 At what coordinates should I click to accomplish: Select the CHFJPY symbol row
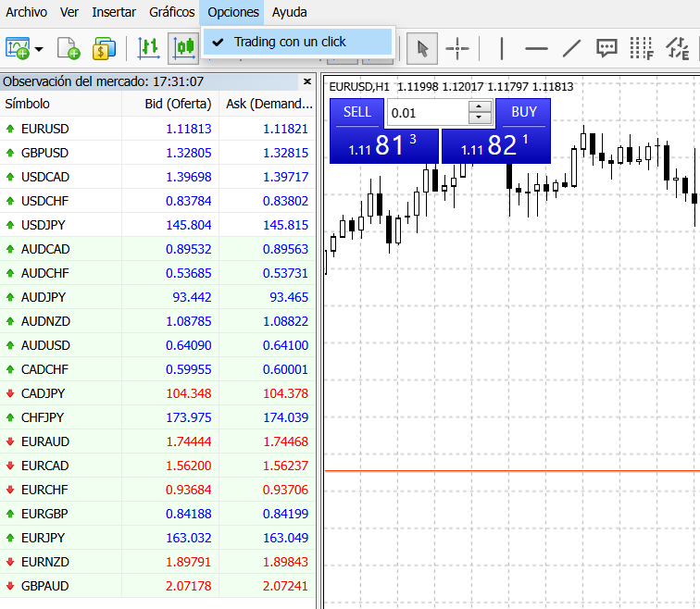(158, 418)
